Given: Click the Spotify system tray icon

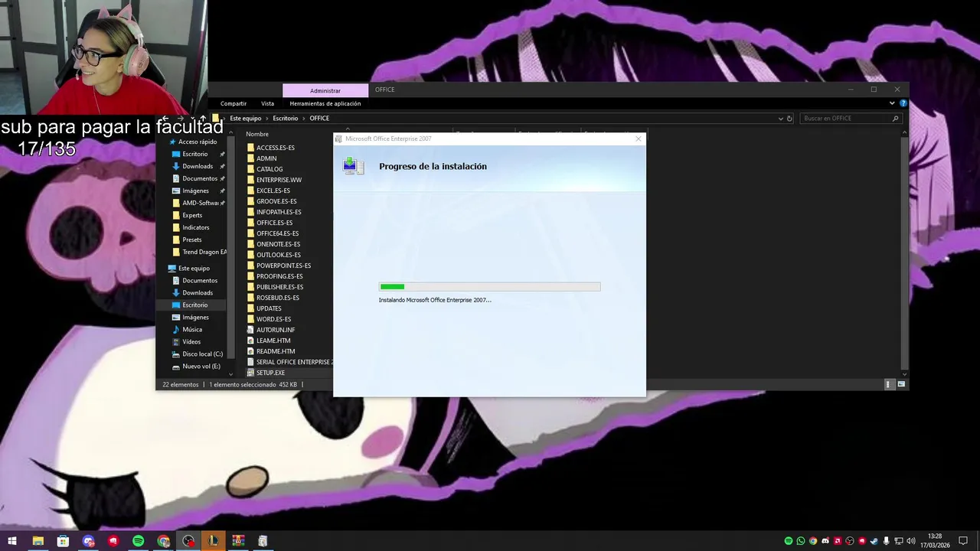Looking at the screenshot, I should pyautogui.click(x=789, y=541).
